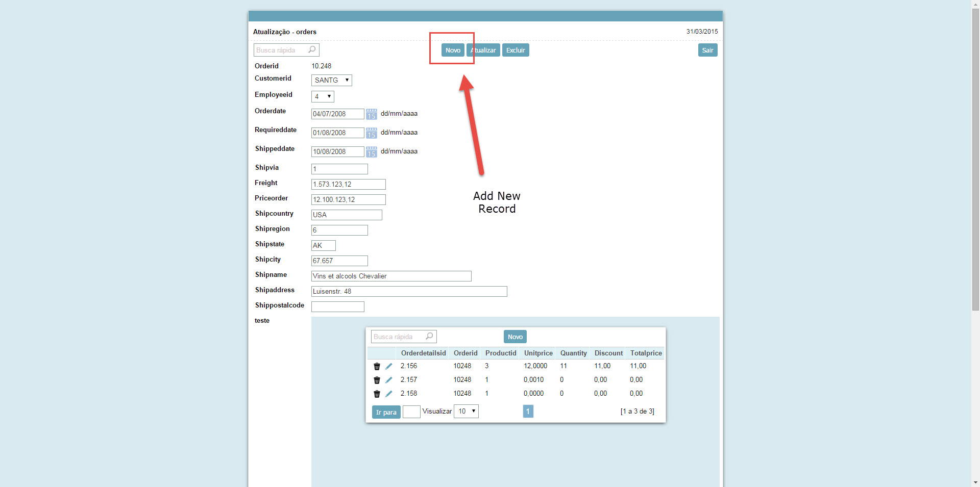980x487 pixels.
Task: Delete order detail row 2.156
Action: click(377, 366)
